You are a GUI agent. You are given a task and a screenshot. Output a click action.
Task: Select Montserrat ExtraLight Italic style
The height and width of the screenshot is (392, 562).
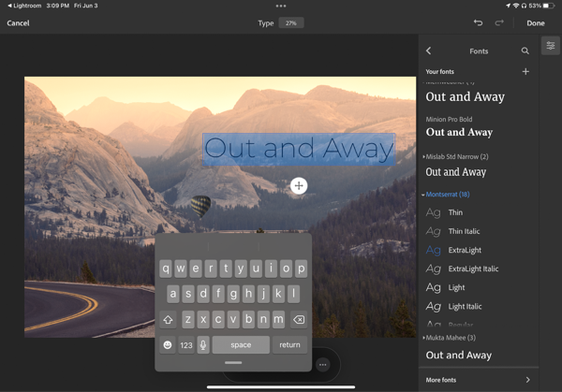(479, 269)
